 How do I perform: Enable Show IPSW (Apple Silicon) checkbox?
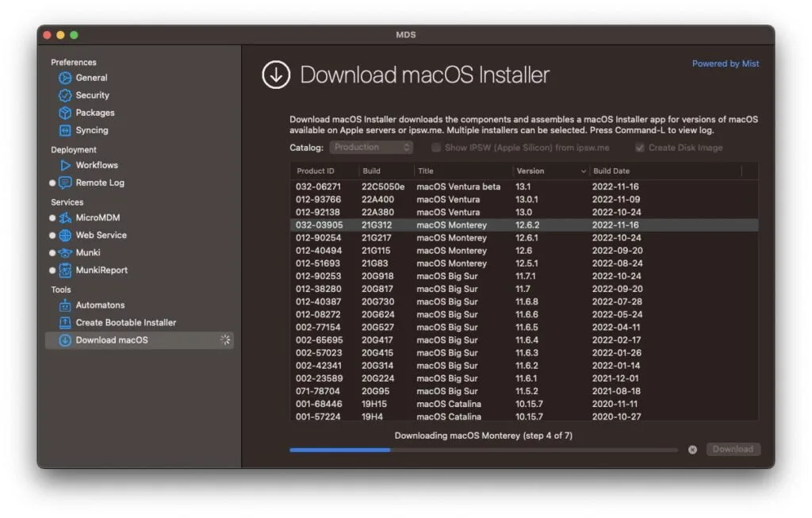point(436,148)
